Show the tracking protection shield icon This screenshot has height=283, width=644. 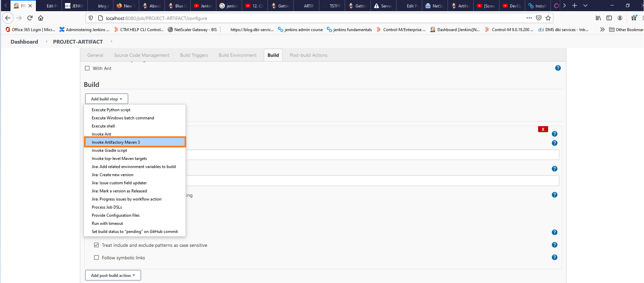point(91,18)
